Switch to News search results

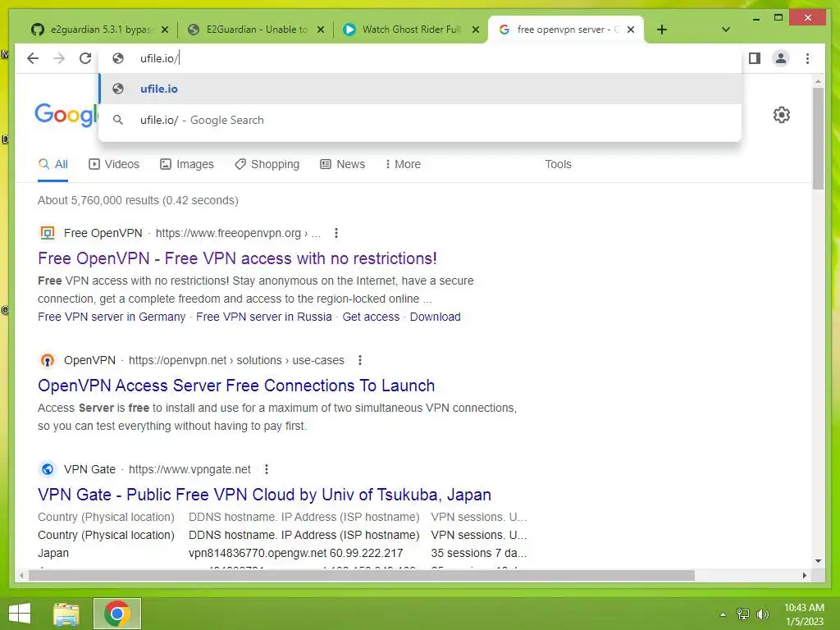click(342, 164)
